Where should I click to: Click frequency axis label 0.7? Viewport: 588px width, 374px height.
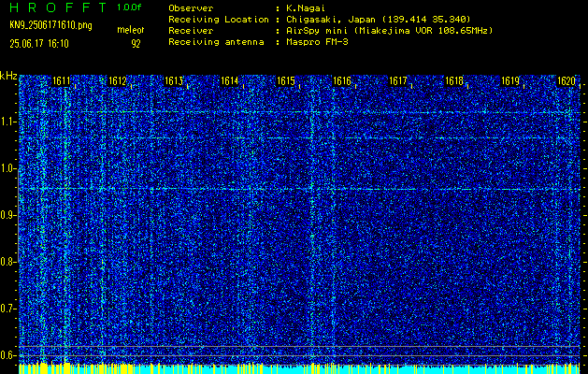click(7, 309)
